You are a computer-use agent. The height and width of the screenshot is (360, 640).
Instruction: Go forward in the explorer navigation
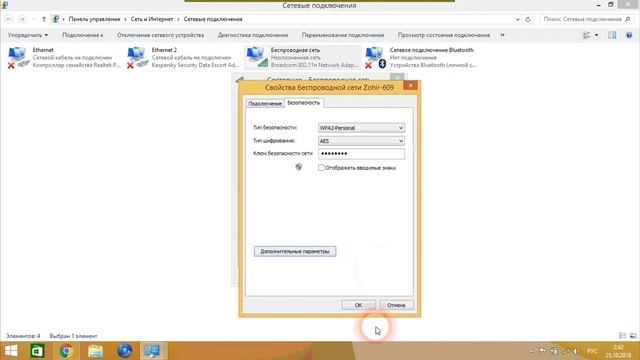(x=22, y=19)
